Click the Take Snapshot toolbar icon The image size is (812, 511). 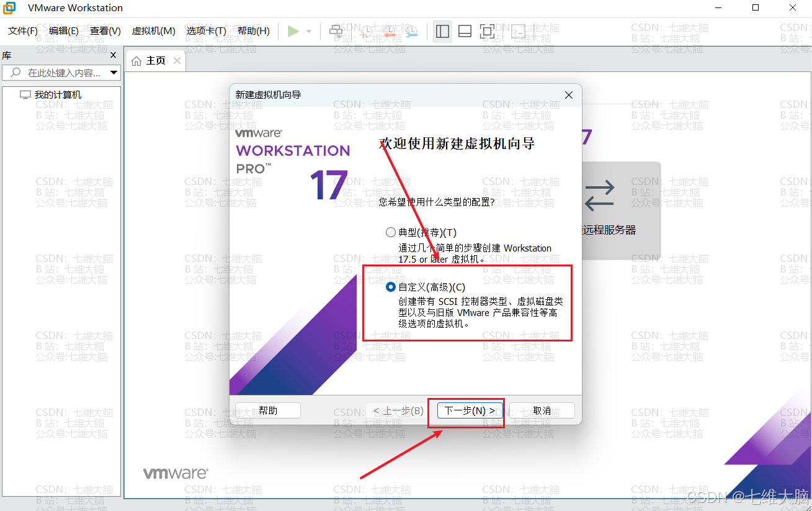pyautogui.click(x=367, y=31)
